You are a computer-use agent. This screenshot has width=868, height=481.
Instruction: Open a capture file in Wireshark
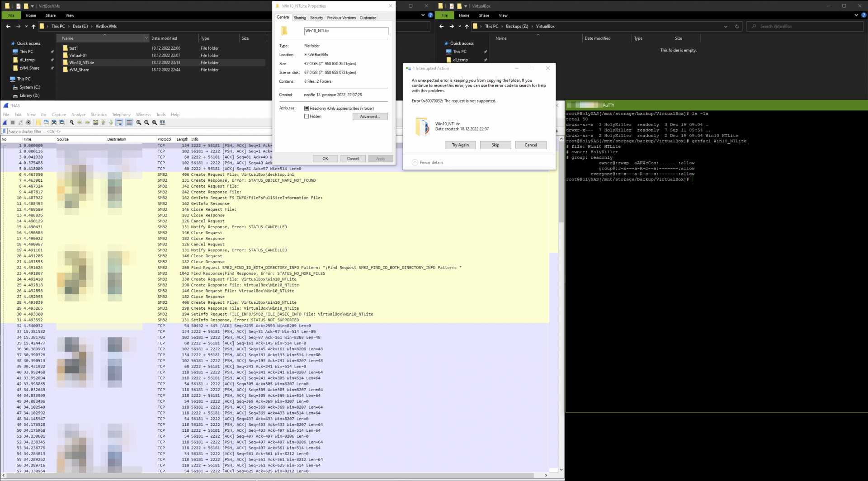[38, 123]
